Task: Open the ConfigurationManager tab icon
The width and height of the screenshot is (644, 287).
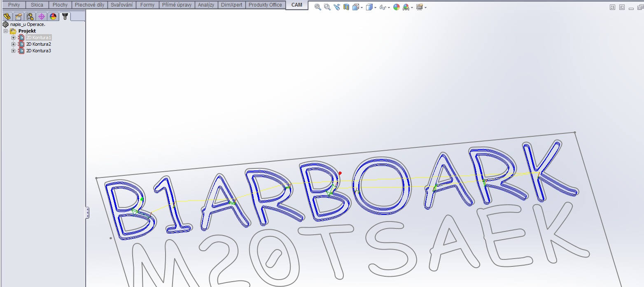Action: (30, 16)
